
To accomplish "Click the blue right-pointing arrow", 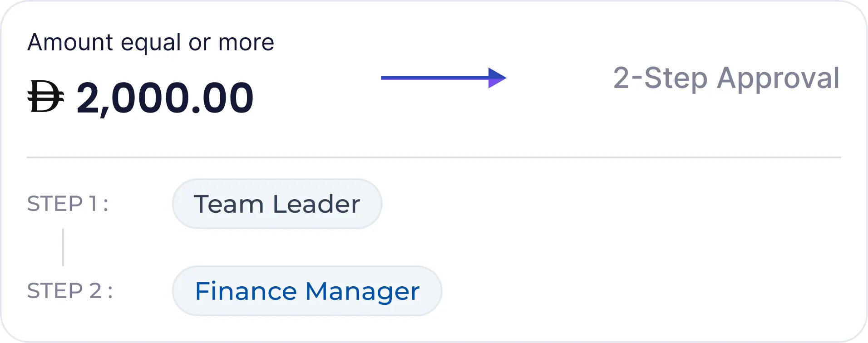I will [443, 78].
